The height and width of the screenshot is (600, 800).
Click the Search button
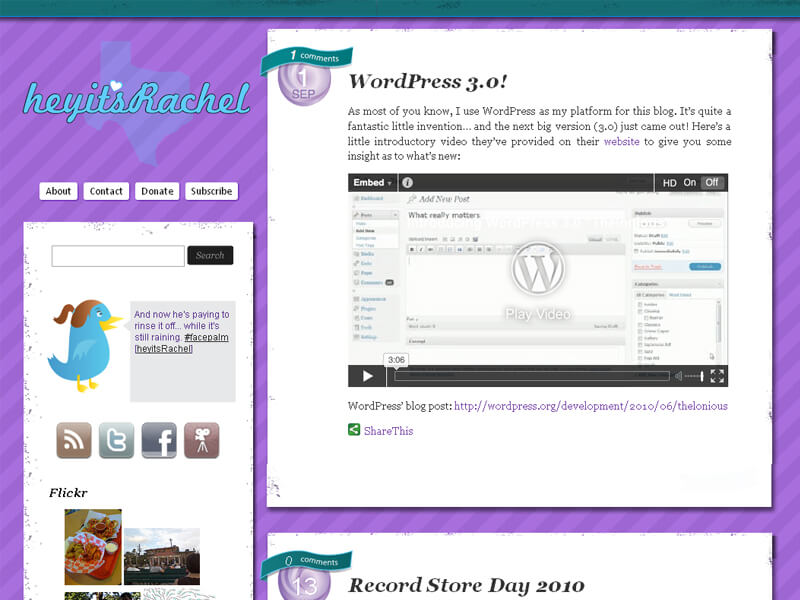pyautogui.click(x=210, y=255)
